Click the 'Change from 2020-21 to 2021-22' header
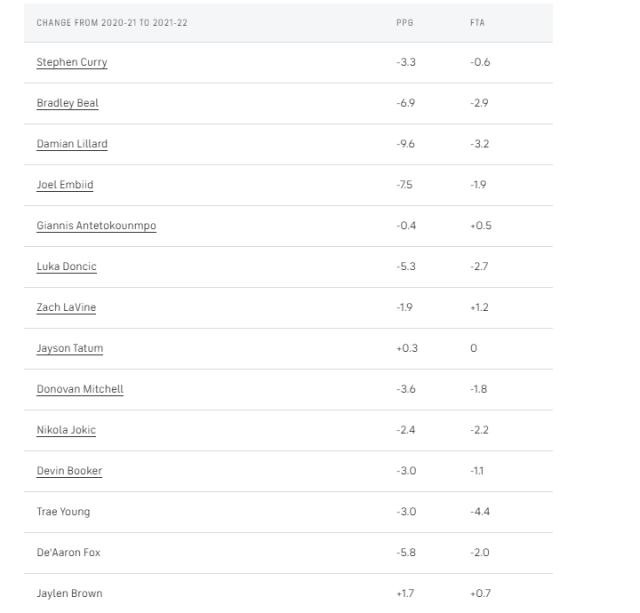This screenshot has height=613, width=640. (x=112, y=22)
